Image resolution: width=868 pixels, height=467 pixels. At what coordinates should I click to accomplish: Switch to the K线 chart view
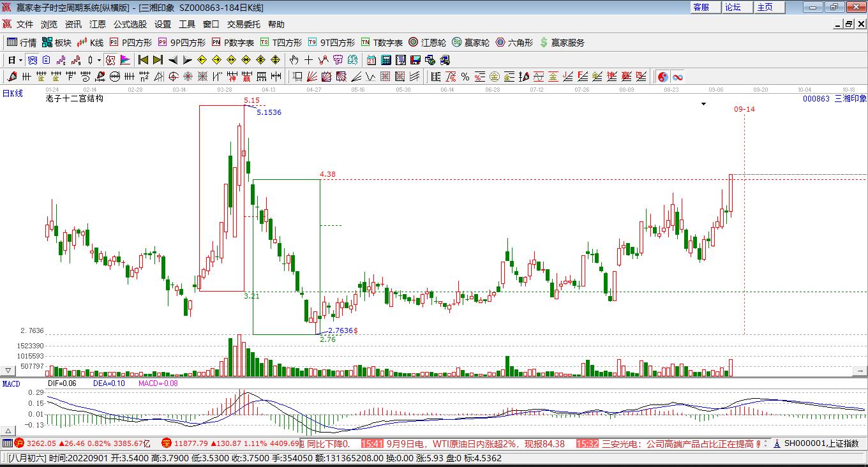coord(90,43)
